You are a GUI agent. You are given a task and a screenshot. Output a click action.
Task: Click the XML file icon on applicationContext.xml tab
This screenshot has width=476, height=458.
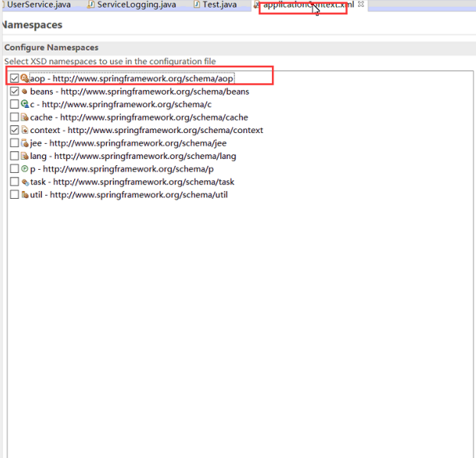(x=257, y=5)
